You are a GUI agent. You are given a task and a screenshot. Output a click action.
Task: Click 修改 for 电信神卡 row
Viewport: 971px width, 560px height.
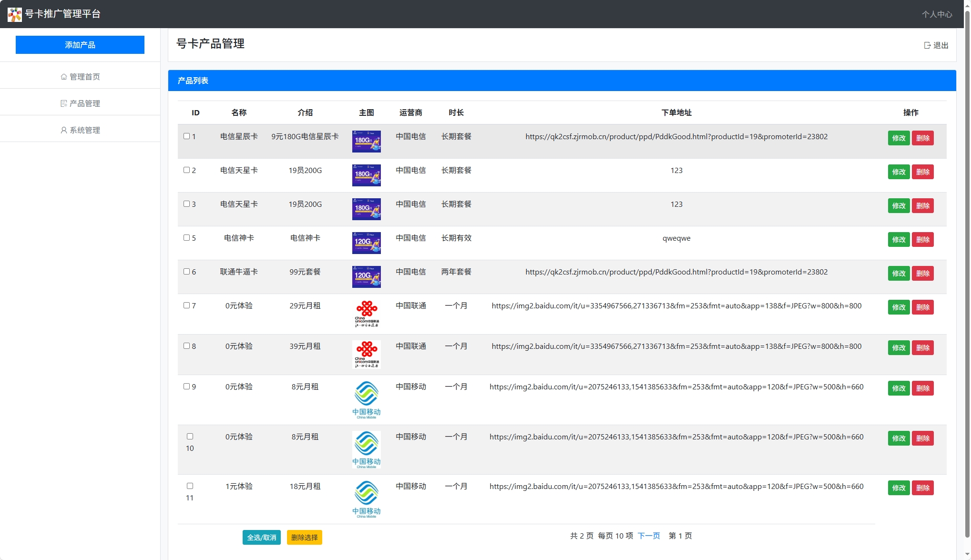(899, 240)
